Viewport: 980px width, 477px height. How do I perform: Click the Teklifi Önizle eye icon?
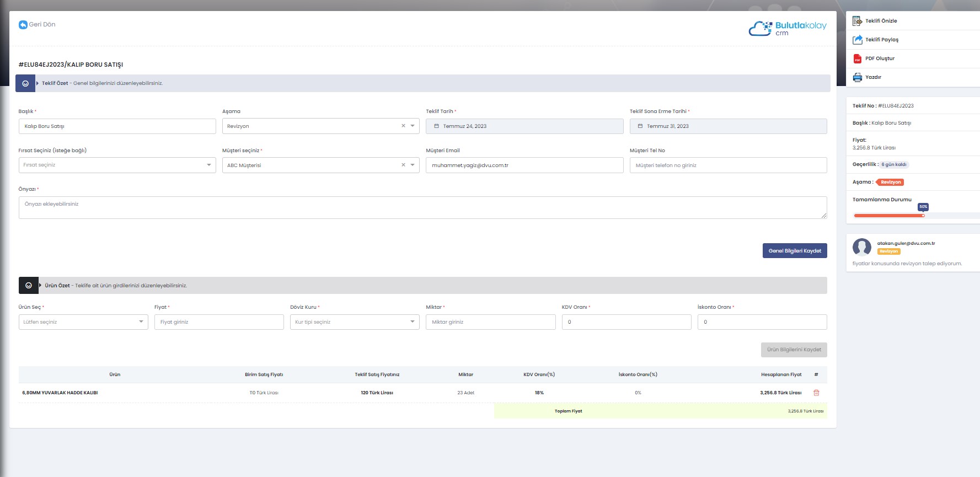point(857,21)
